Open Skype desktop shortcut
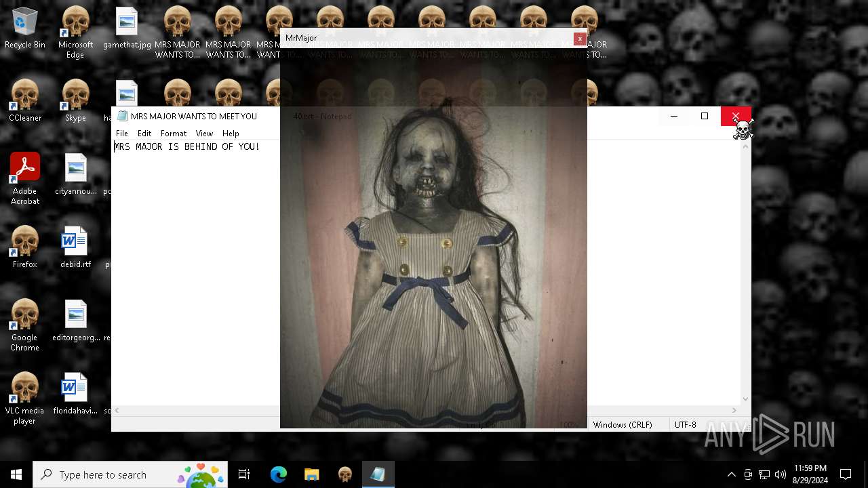The image size is (868, 488). pyautogui.click(x=75, y=101)
